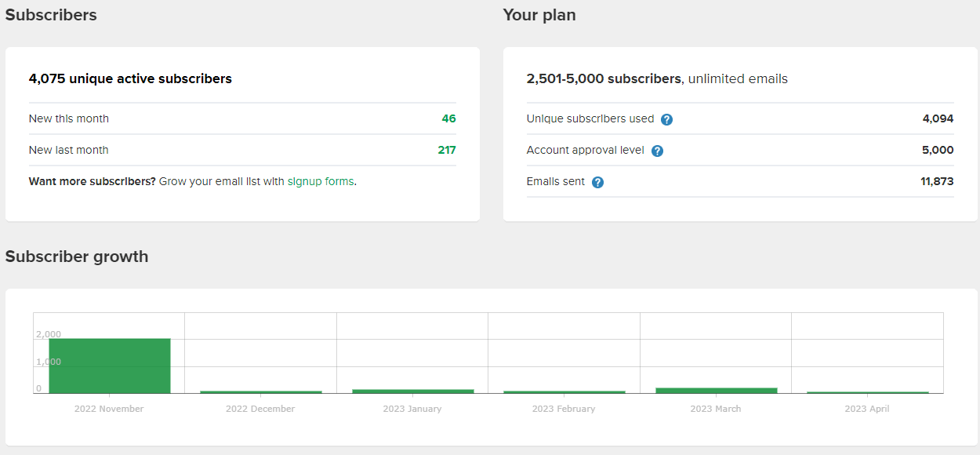The image size is (980, 455).
Task: Click the Subscriber growth section heading
Action: (77, 257)
